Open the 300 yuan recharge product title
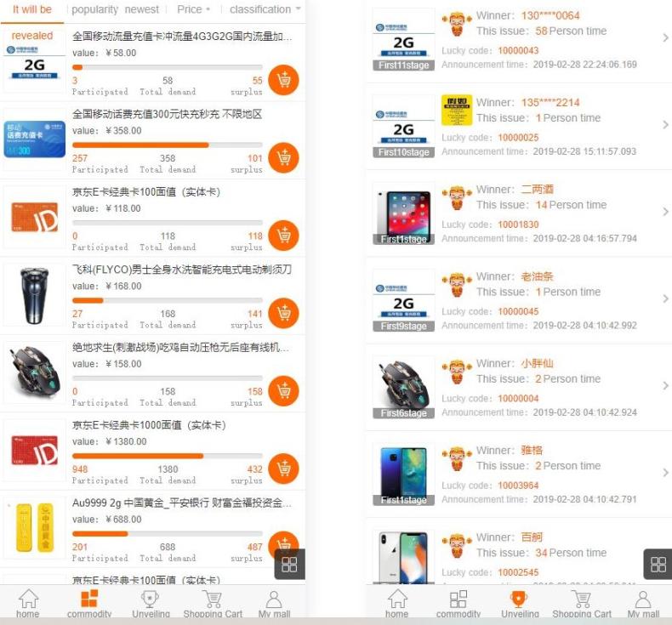Image resolution: width=672 pixels, height=625 pixels. tap(167, 114)
